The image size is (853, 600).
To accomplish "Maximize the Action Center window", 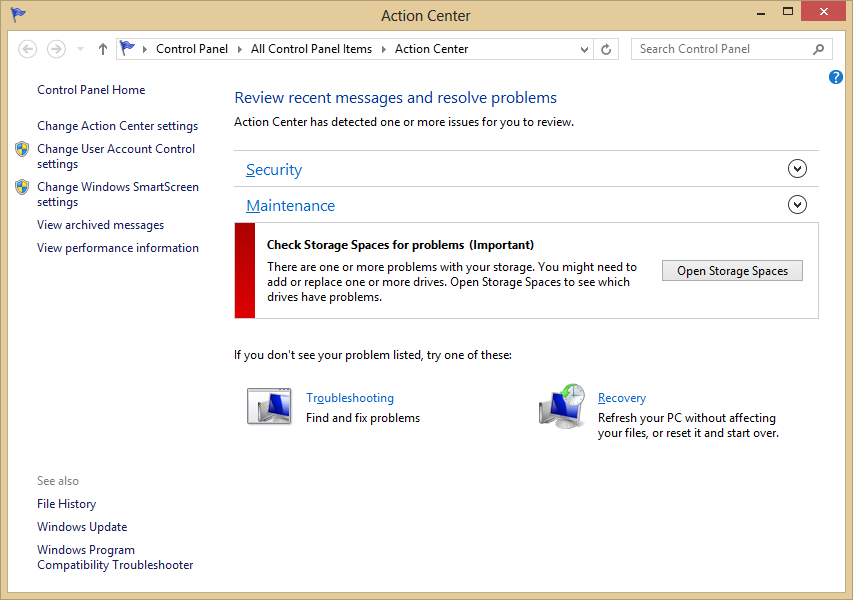I will (x=788, y=11).
